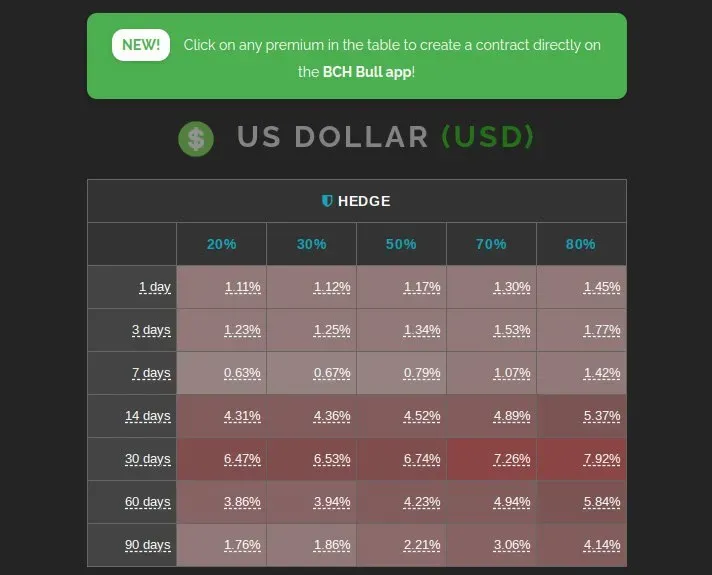Image resolution: width=712 pixels, height=575 pixels.
Task: Choose the 1.34% premium for 3 days
Action: pyautogui.click(x=422, y=330)
